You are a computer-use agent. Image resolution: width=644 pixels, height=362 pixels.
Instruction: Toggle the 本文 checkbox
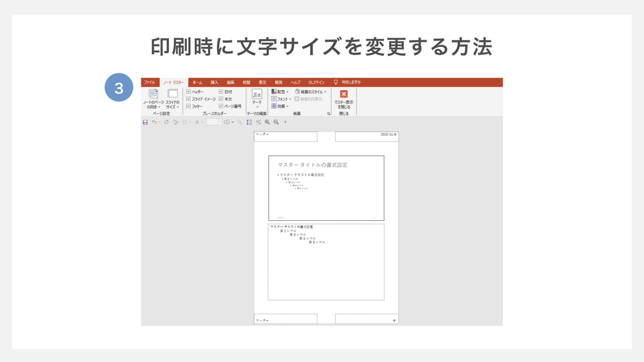tap(221, 99)
